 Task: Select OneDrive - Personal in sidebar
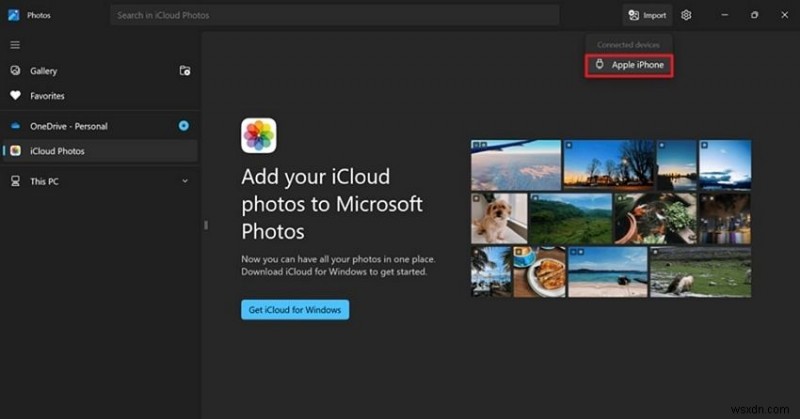pyautogui.click(x=99, y=126)
